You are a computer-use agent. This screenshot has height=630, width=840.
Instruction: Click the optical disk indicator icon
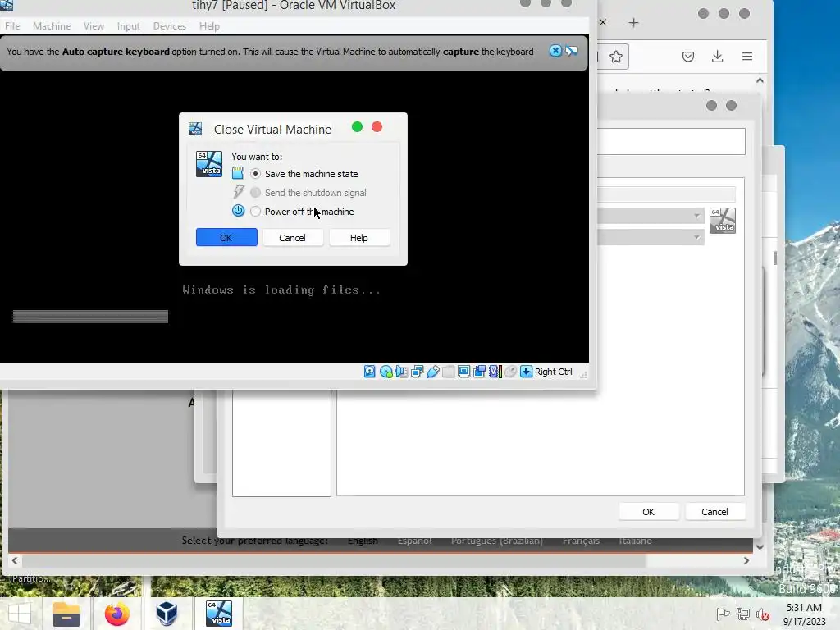point(386,372)
